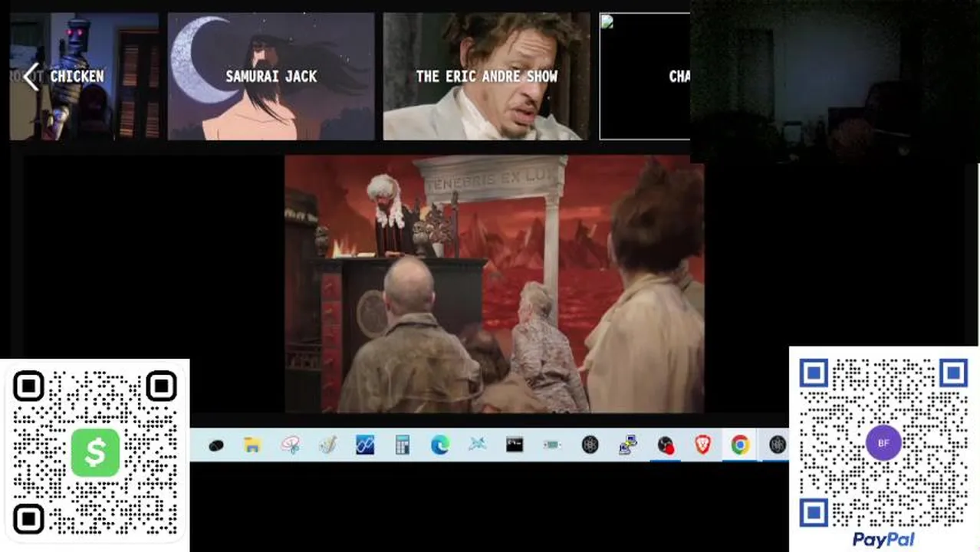Click the Cash App QR code
980x552 pixels.
[x=94, y=454]
